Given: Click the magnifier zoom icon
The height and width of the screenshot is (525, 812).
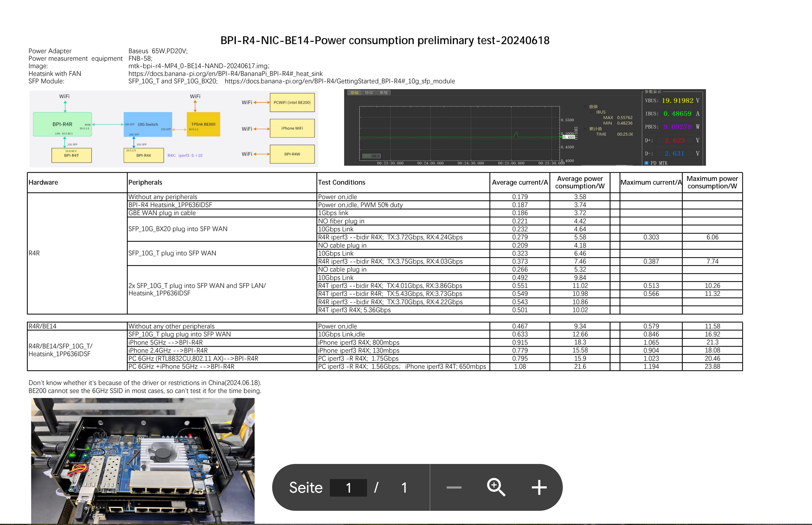Looking at the screenshot, I should coord(496,487).
